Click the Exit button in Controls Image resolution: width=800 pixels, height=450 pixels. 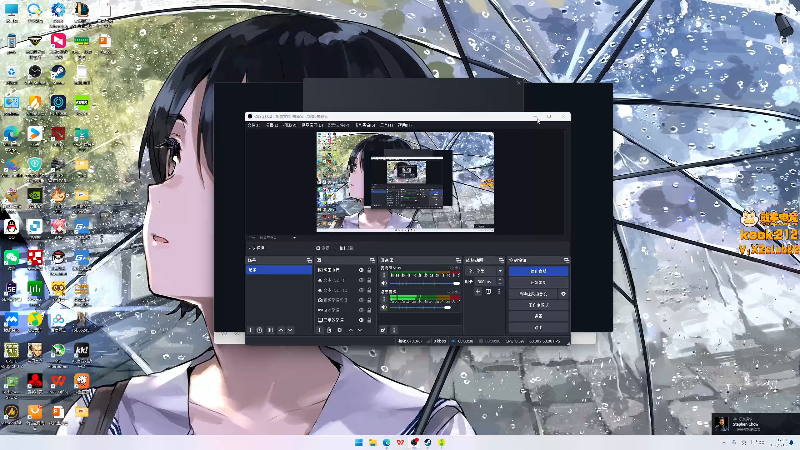click(x=539, y=328)
